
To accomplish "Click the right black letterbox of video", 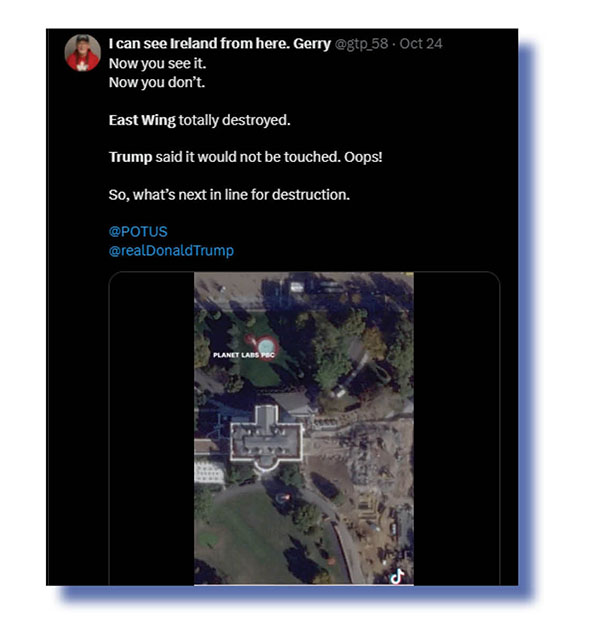I will (x=457, y=429).
